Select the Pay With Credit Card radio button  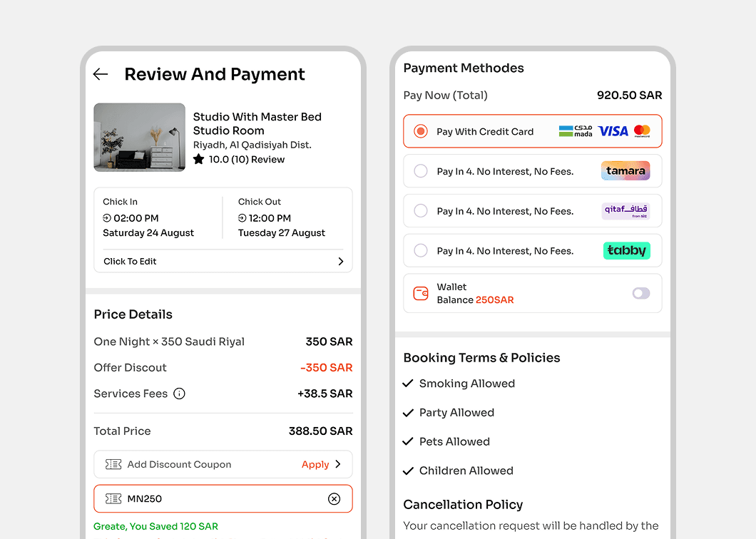(x=421, y=131)
